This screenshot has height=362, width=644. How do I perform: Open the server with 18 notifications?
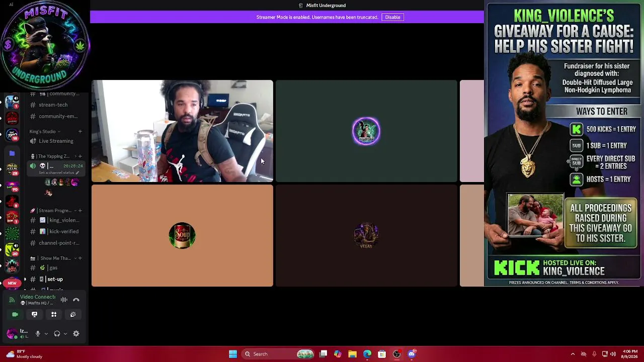(12, 135)
